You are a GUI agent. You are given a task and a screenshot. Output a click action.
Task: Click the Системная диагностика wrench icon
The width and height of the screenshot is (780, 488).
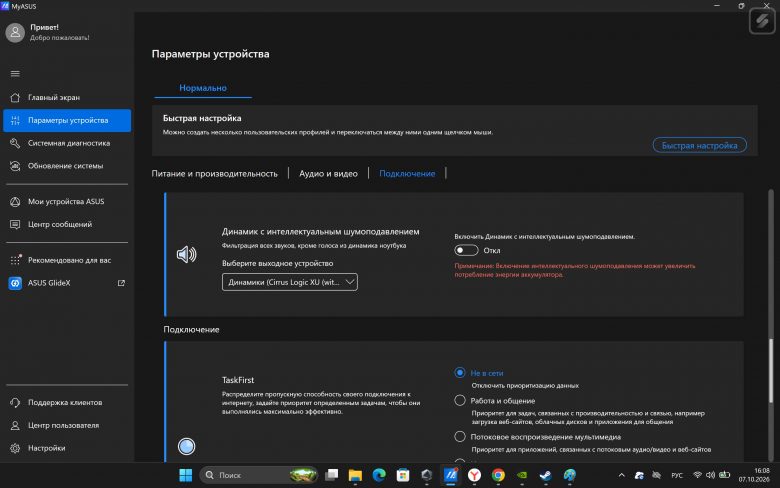[15, 143]
